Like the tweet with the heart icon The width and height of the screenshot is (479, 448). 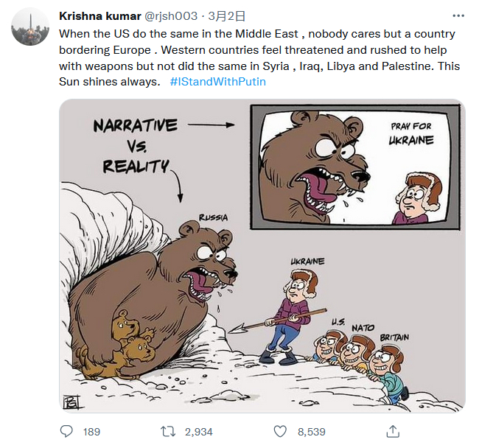point(280,431)
